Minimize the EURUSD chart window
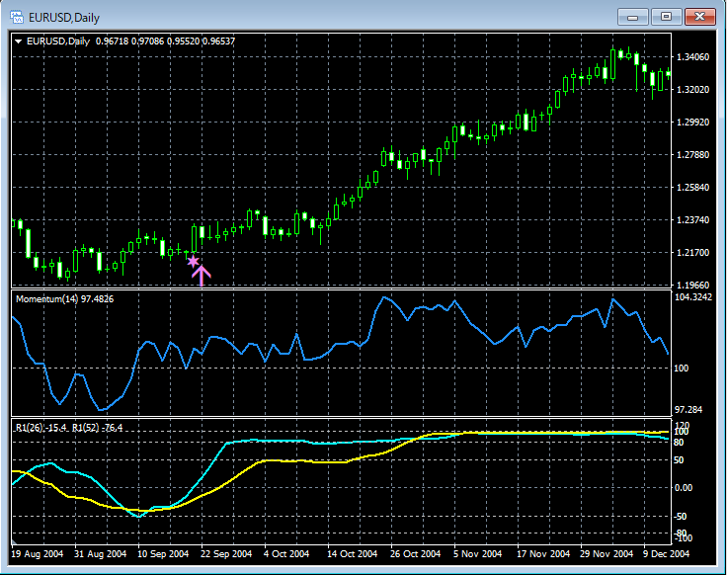This screenshot has height=575, width=728. coord(631,16)
